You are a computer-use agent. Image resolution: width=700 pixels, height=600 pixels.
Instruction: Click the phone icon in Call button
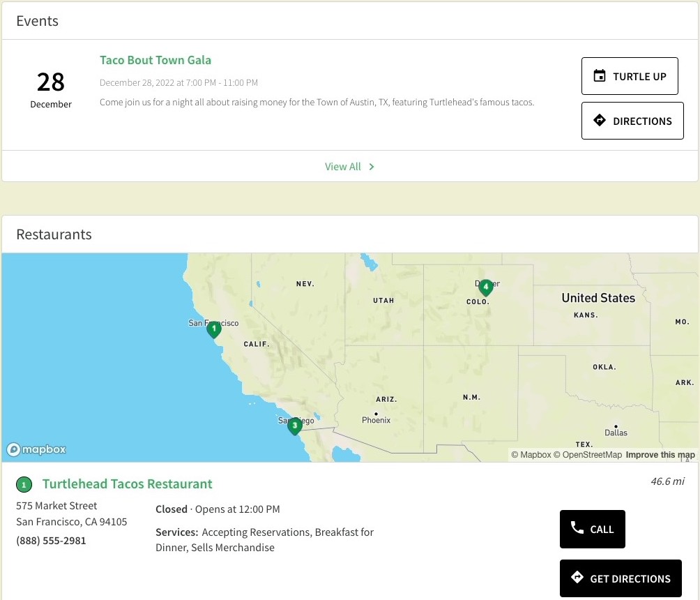[x=577, y=528]
